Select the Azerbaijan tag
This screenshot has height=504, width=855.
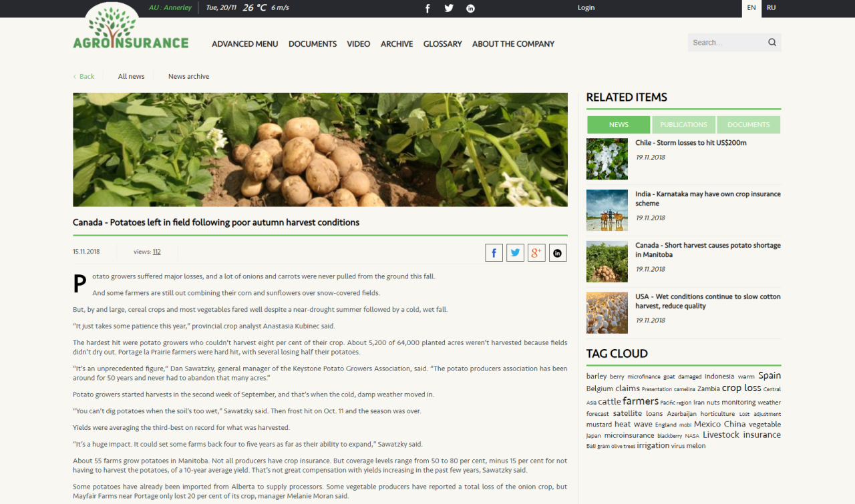[x=681, y=414]
